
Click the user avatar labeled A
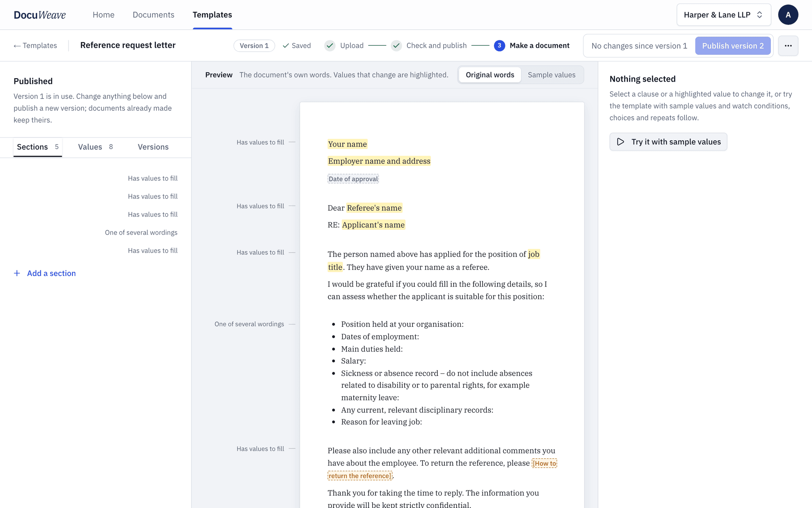788,15
